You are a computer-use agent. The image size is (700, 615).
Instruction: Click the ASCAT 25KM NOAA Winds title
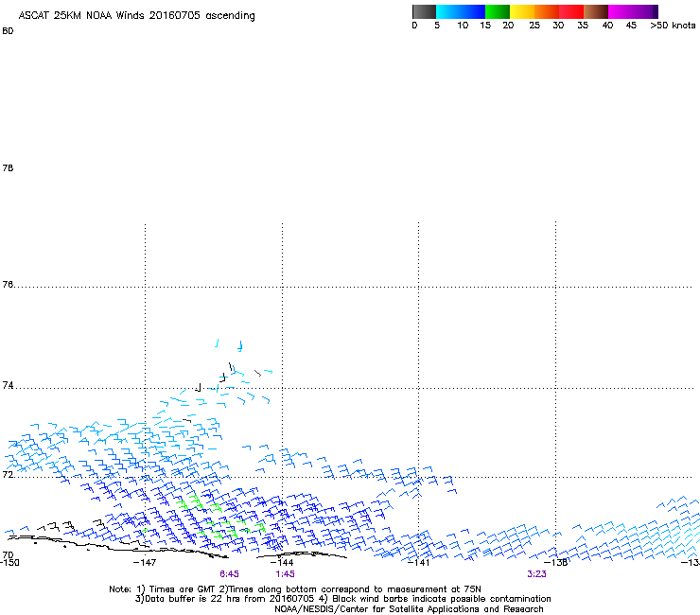(x=136, y=16)
